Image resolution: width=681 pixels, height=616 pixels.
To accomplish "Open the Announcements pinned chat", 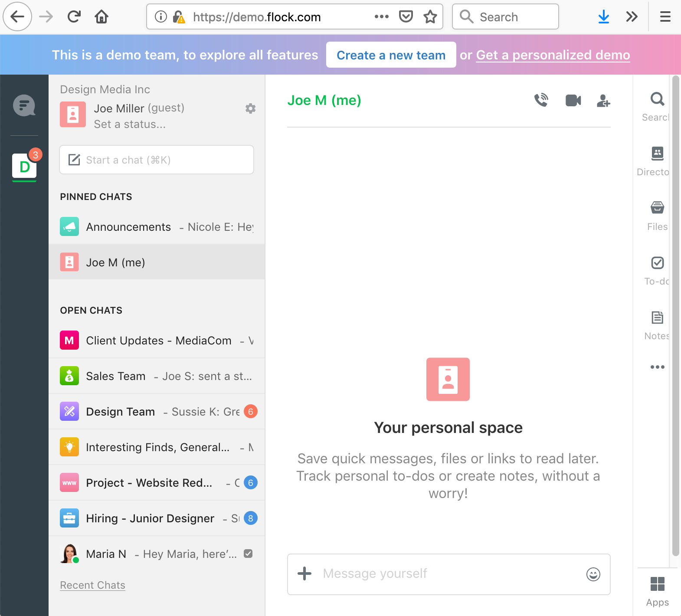I will (157, 226).
